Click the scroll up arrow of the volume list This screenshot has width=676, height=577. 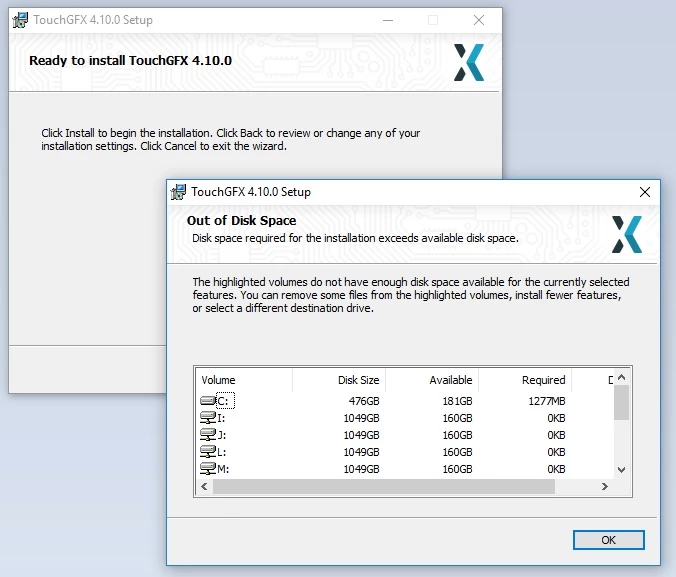click(621, 377)
